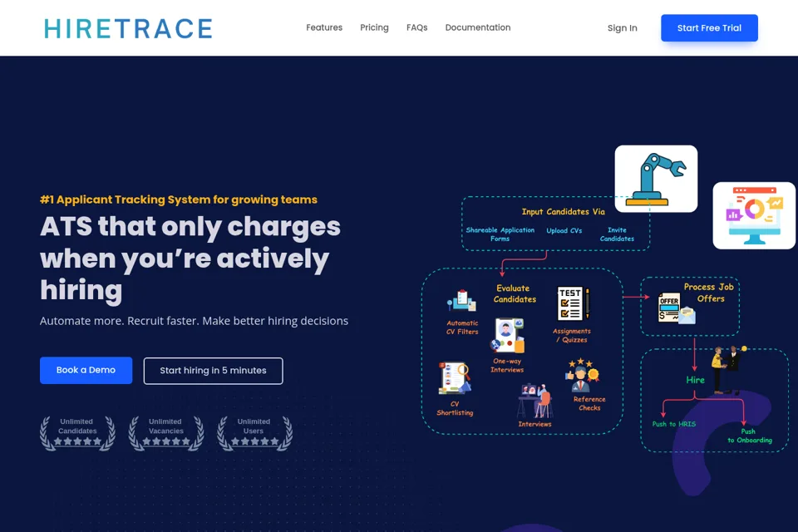The image size is (798, 532).
Task: Click the 'Automatic CV Filters' label
Action: 462,328
